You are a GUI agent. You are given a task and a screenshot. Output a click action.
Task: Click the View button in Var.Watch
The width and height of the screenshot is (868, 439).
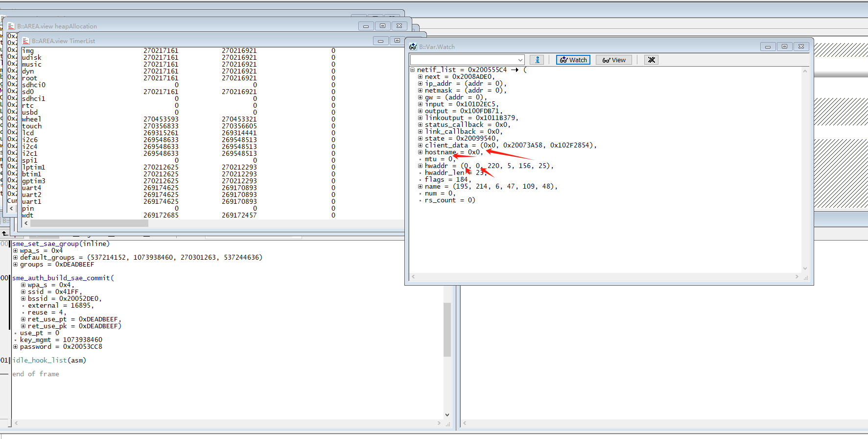tap(614, 60)
